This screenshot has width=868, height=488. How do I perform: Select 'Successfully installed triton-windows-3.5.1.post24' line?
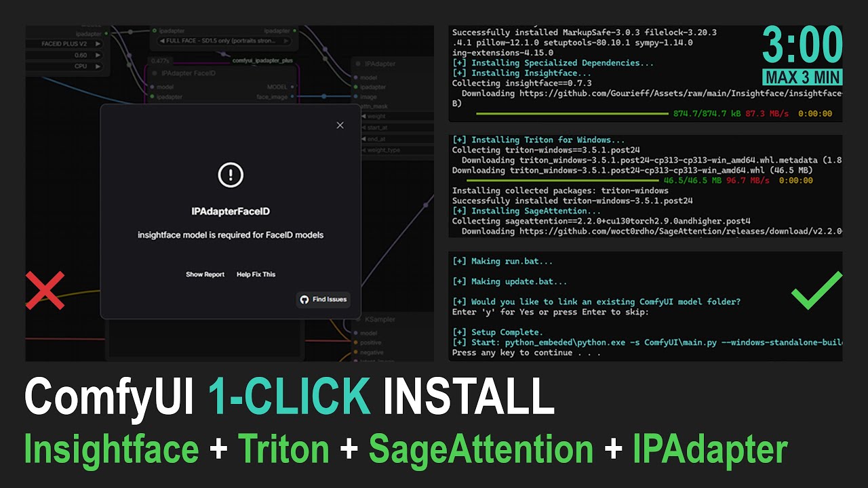tap(572, 201)
